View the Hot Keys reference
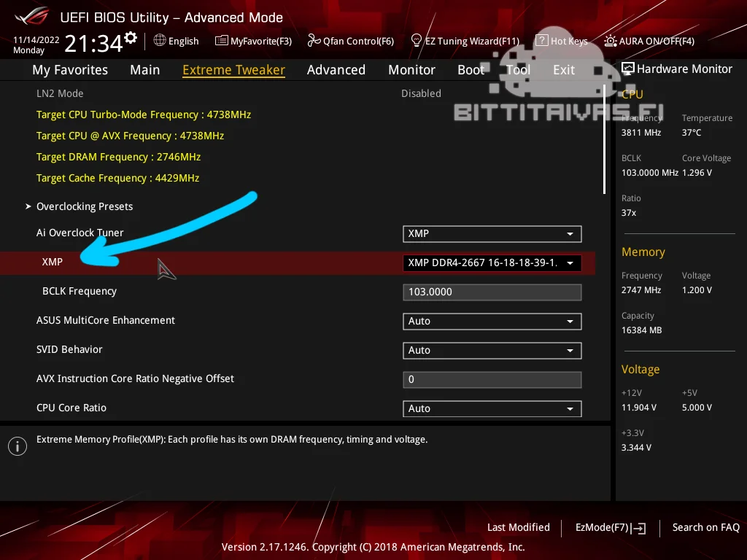Screen dimensions: 747x560 pos(562,41)
